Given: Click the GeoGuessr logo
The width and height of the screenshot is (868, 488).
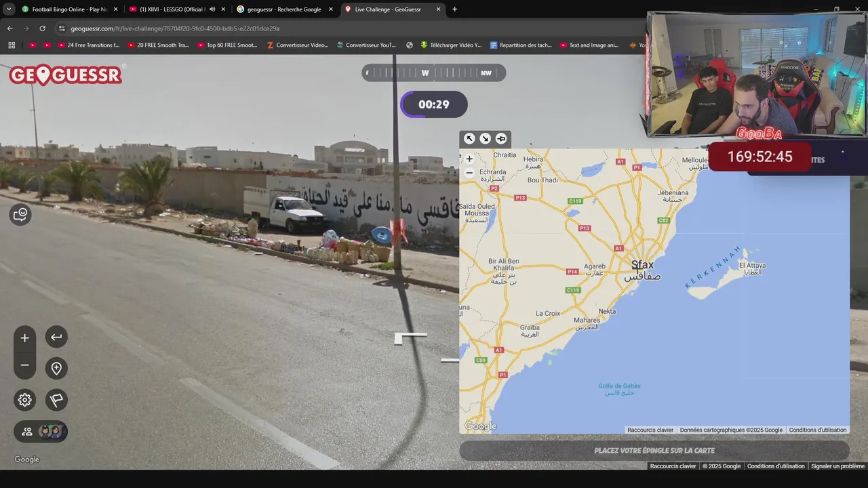Looking at the screenshot, I should (x=65, y=75).
